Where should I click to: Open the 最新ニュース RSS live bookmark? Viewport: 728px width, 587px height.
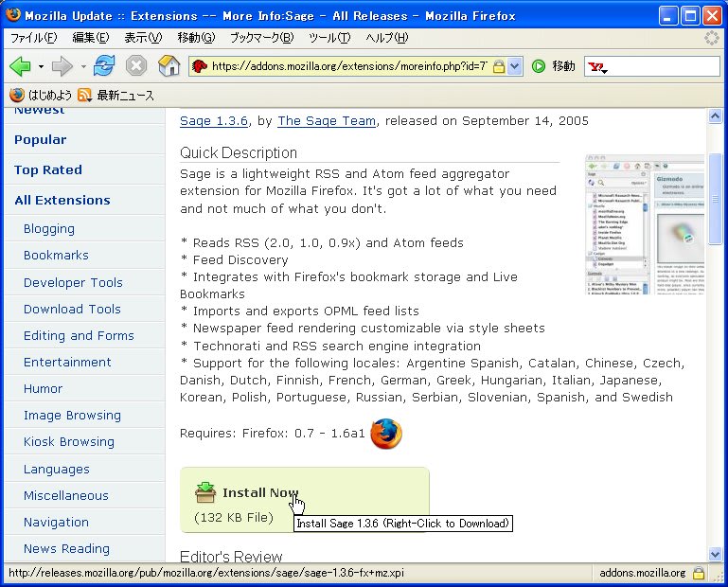115,96
